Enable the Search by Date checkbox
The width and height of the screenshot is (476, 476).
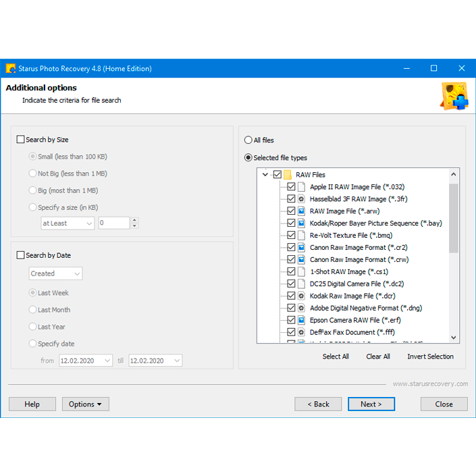click(x=20, y=255)
